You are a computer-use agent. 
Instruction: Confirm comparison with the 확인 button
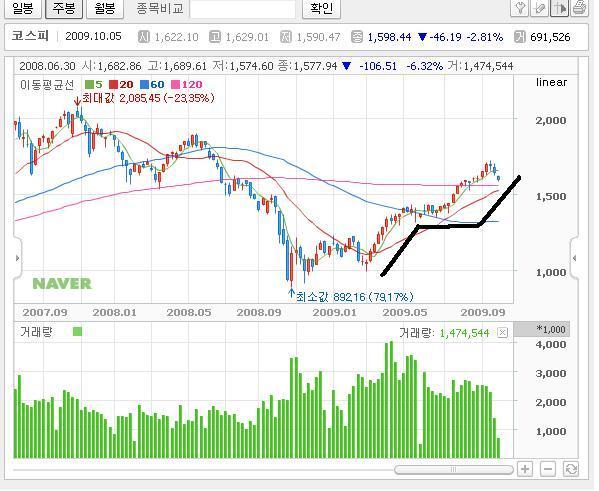(321, 8)
